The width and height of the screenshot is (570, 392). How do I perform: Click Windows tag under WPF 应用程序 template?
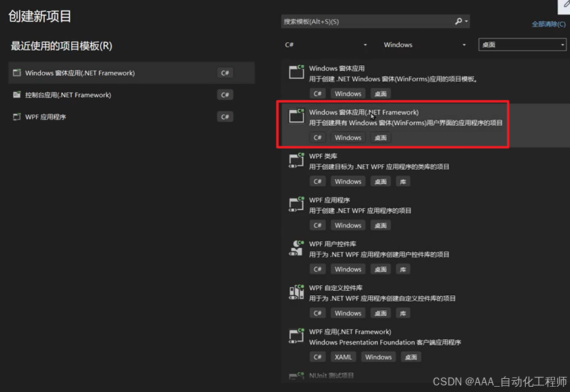pos(348,225)
